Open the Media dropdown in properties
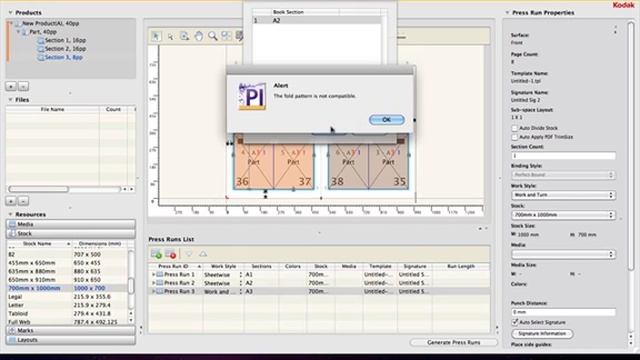 coord(563,254)
